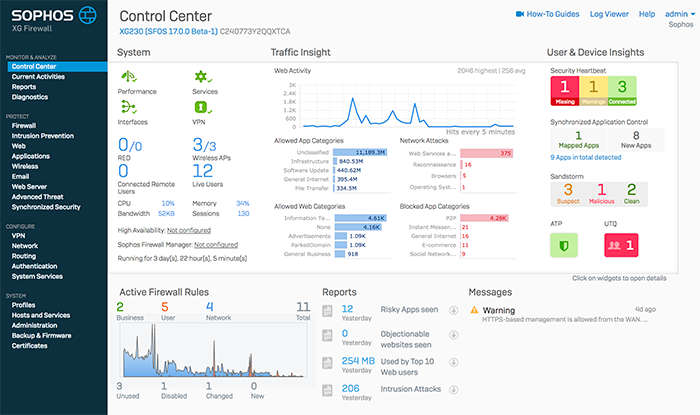This screenshot has width=700, height=415.
Task: Open the Log Viewer link
Action: [x=609, y=14]
